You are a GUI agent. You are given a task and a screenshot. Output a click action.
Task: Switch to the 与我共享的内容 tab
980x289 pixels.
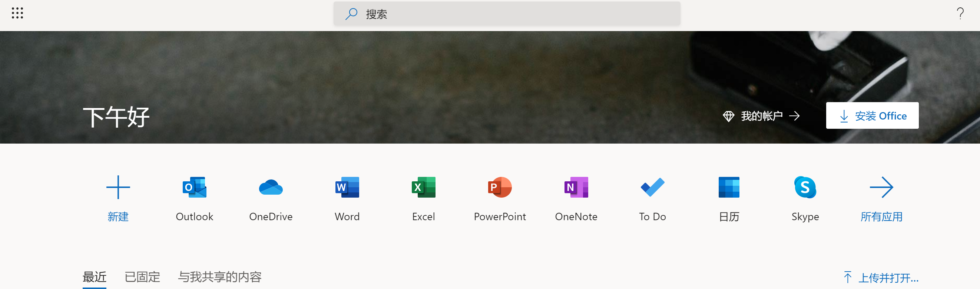click(219, 277)
